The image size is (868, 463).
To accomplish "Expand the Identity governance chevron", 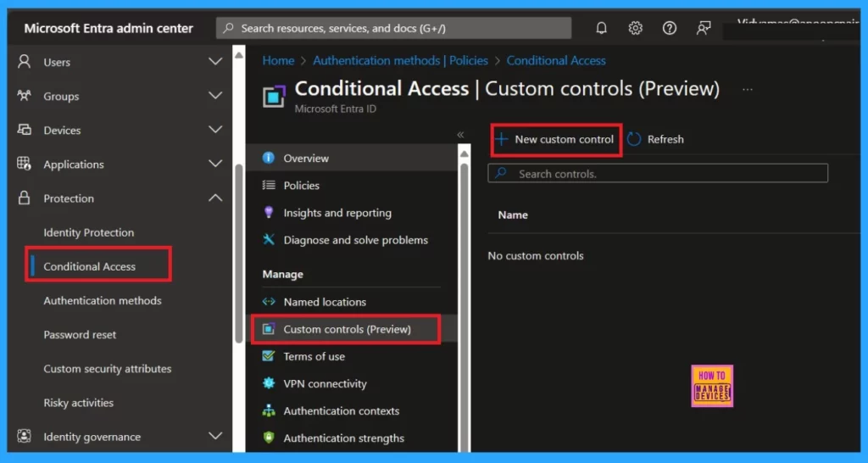I will (215, 437).
